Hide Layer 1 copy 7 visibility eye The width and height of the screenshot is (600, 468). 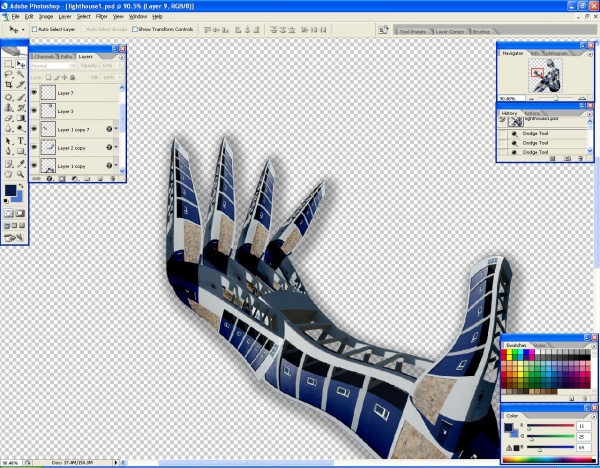pos(34,129)
